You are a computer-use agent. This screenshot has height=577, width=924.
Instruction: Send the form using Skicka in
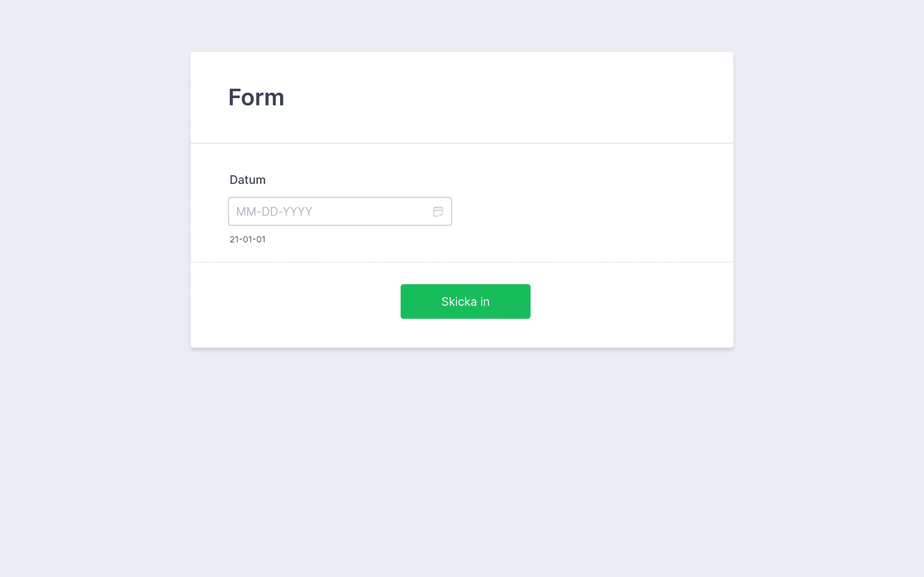(x=466, y=301)
